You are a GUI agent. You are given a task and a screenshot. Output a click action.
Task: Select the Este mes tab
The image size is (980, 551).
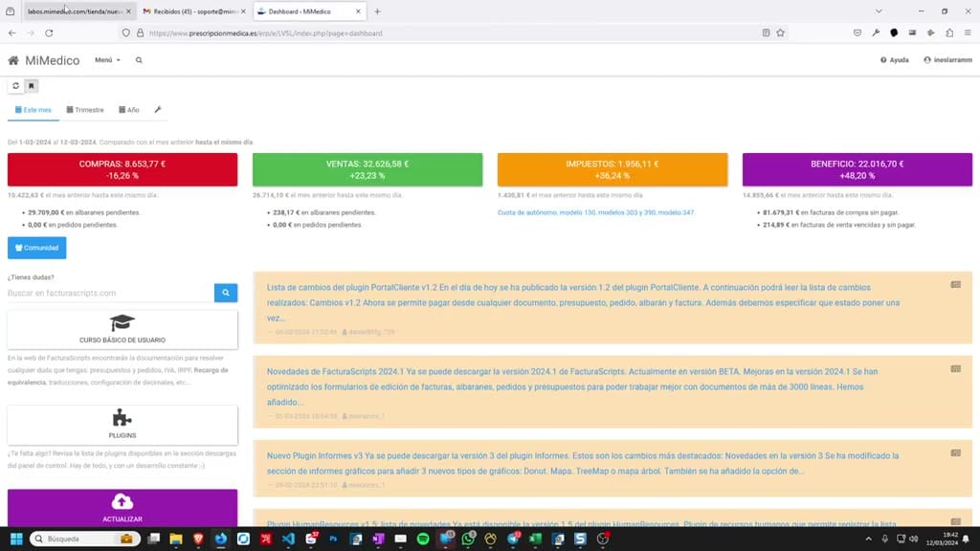pyautogui.click(x=33, y=110)
